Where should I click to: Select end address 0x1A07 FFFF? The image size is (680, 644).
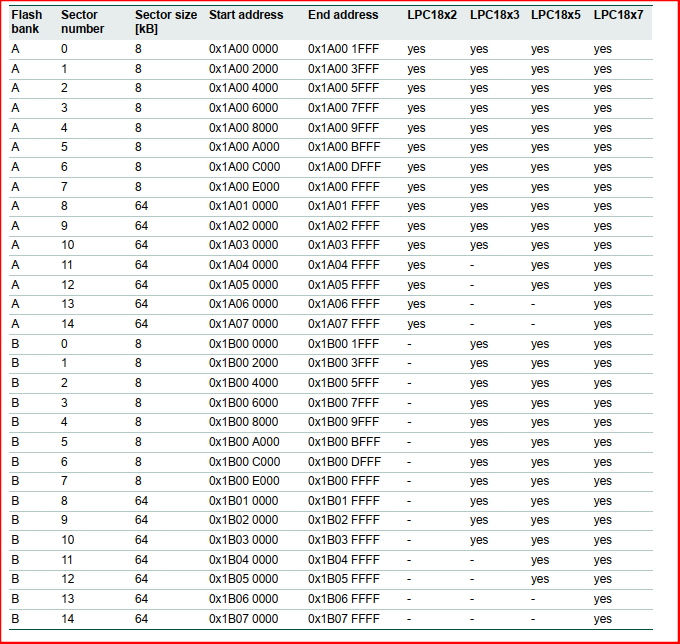coord(344,324)
